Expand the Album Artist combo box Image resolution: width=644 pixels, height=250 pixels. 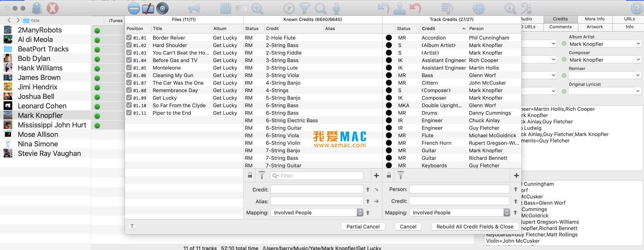[x=638, y=44]
